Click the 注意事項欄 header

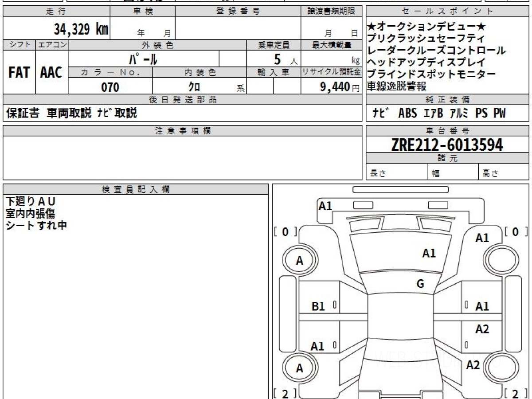pos(183,131)
